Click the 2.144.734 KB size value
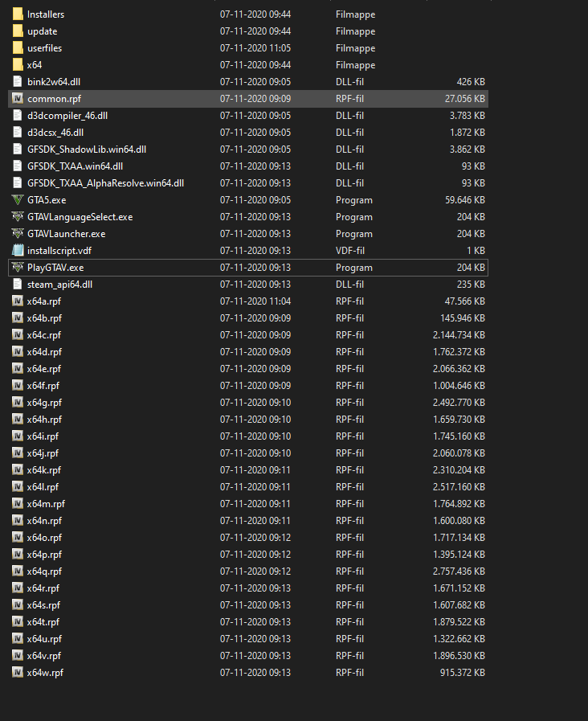 pos(459,334)
